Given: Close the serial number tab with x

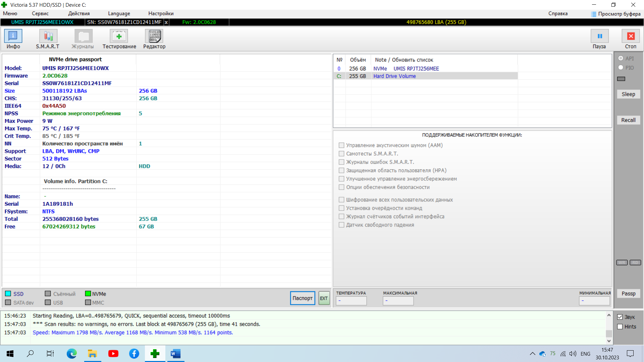Looking at the screenshot, I should coord(166,22).
